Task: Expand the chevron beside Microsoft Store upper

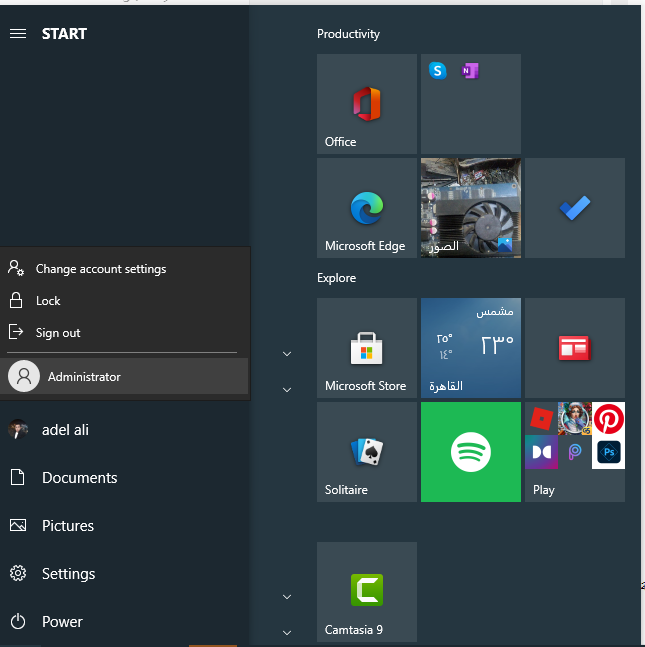Action: click(x=287, y=354)
